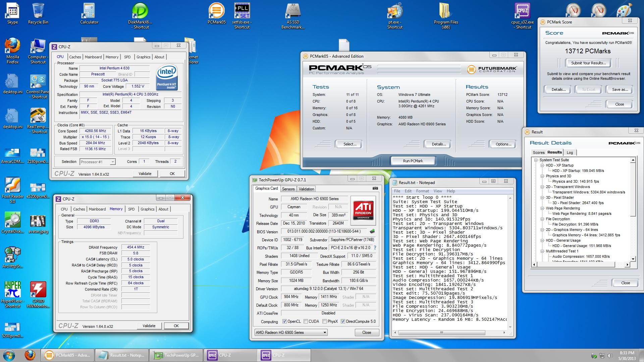Open avatar.jpeg desktop file
Screen dimensions: 644x362
pos(38,223)
